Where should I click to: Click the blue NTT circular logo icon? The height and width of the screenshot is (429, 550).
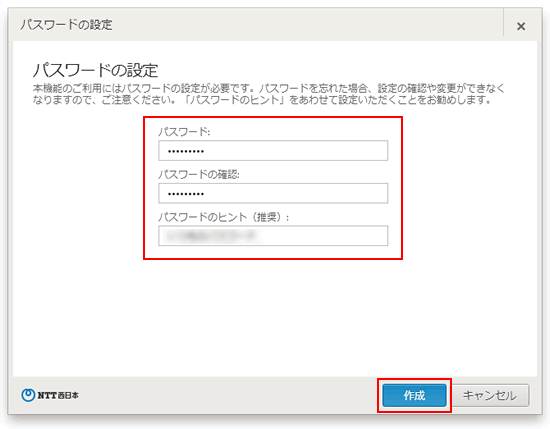pyautogui.click(x=28, y=395)
